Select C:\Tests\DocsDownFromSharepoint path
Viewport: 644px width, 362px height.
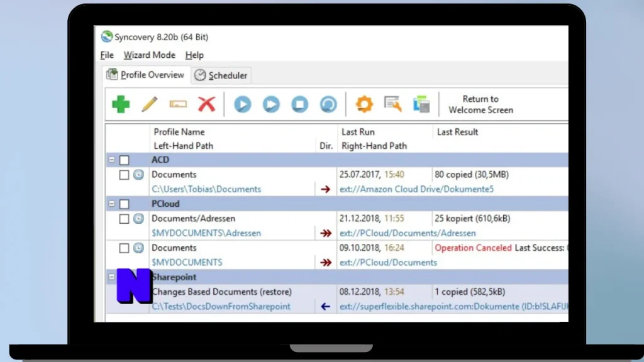[x=221, y=307]
